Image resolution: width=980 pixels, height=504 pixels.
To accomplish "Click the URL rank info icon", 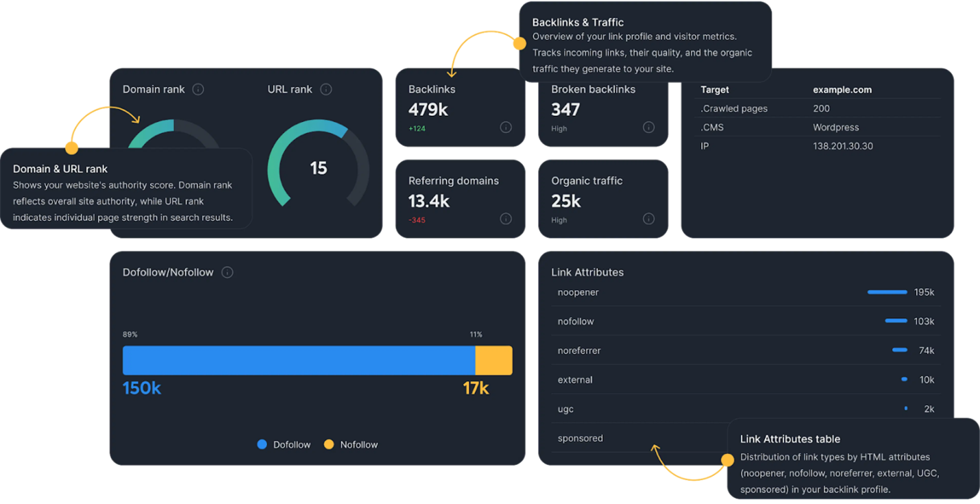I will (x=326, y=88).
